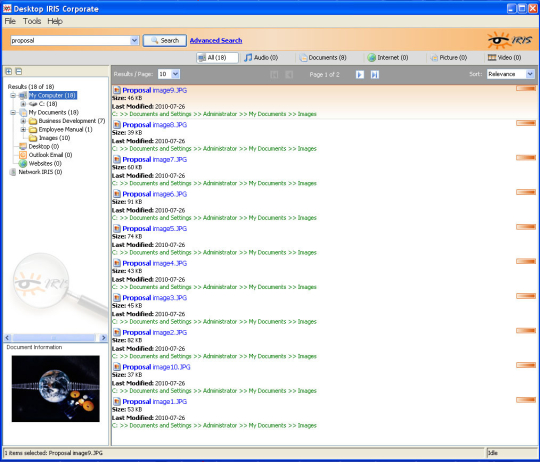Click file icon of Proposal image8.JPG
This screenshot has width=540, height=462.
pyautogui.click(x=117, y=125)
